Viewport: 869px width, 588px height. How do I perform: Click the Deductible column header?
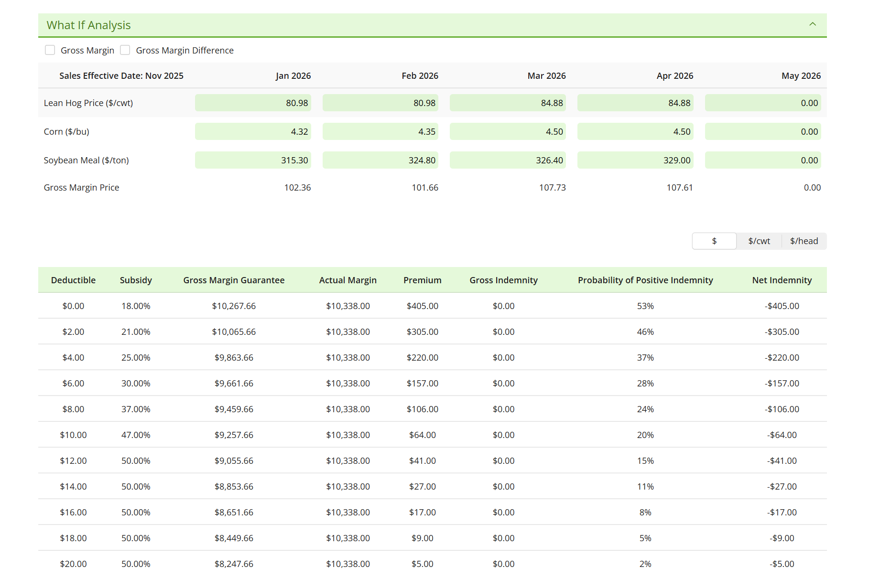point(73,280)
